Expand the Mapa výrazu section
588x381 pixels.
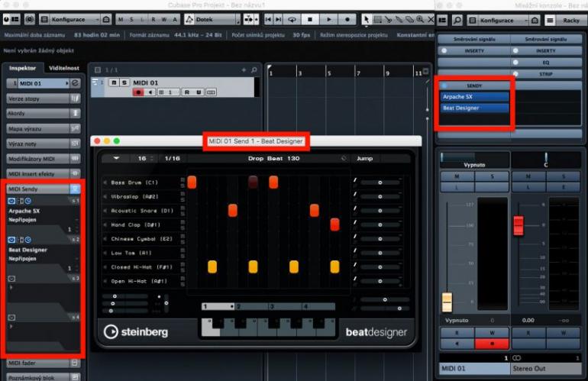pos(43,128)
